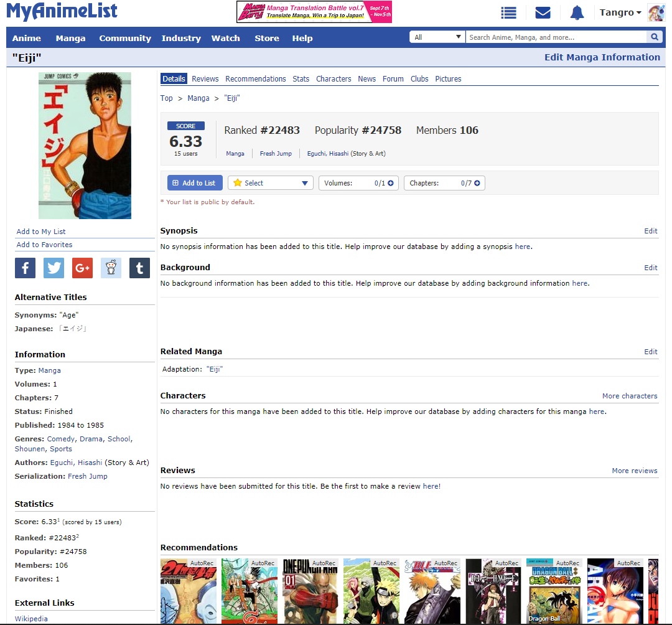Expand the search category All dropdown
Screen dimensions: 672x625
[437, 37]
